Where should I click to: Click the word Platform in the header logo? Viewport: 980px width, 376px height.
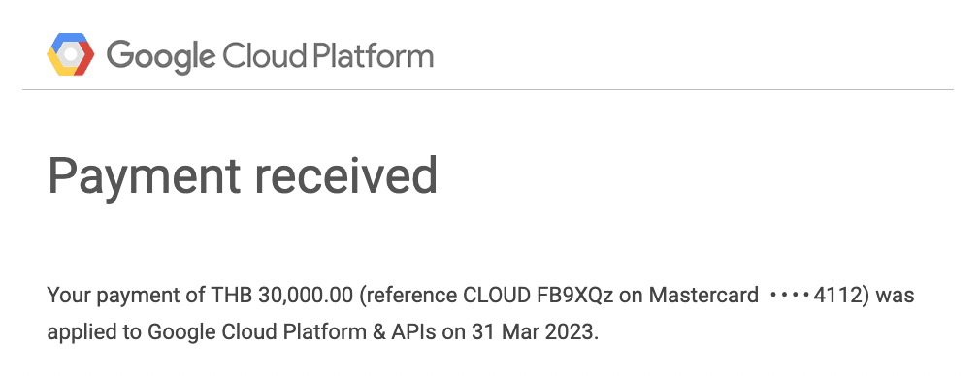click(373, 56)
